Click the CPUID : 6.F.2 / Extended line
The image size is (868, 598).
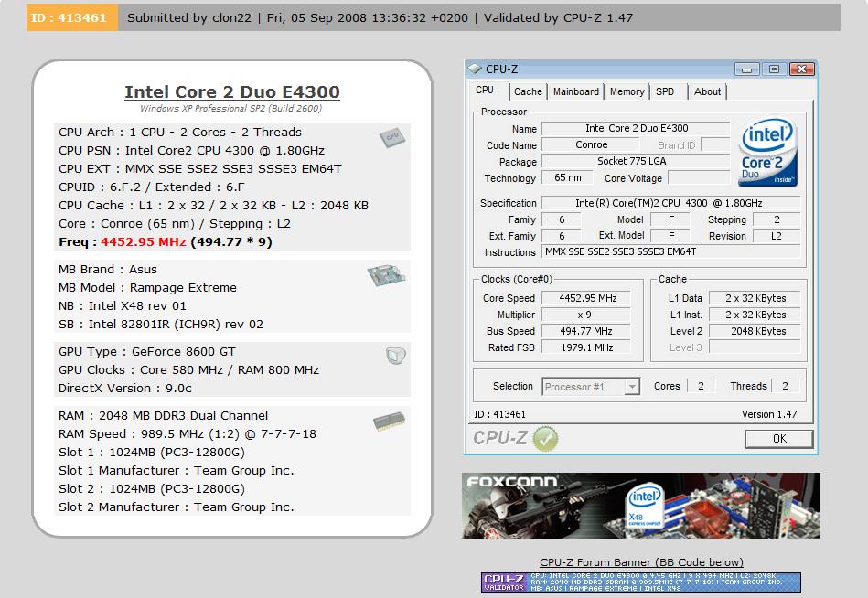pos(152,187)
